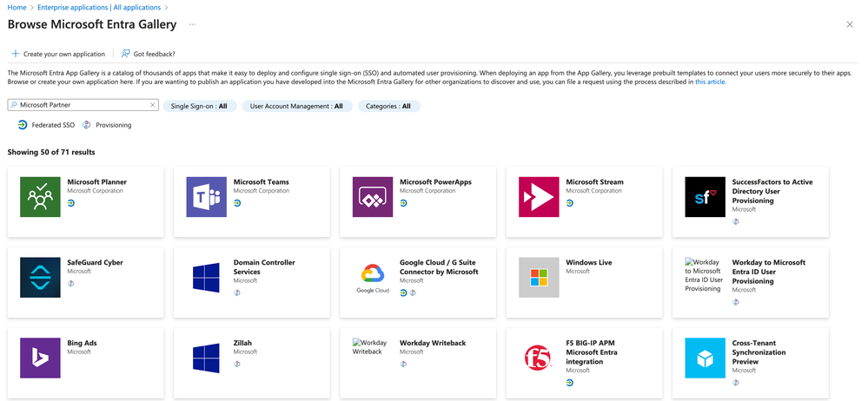This screenshot has height=401, width=868.
Task: Open the Categories filter
Action: [388, 106]
